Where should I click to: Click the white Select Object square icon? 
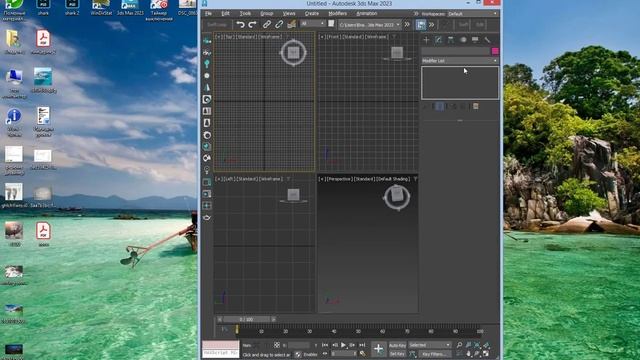click(x=331, y=24)
